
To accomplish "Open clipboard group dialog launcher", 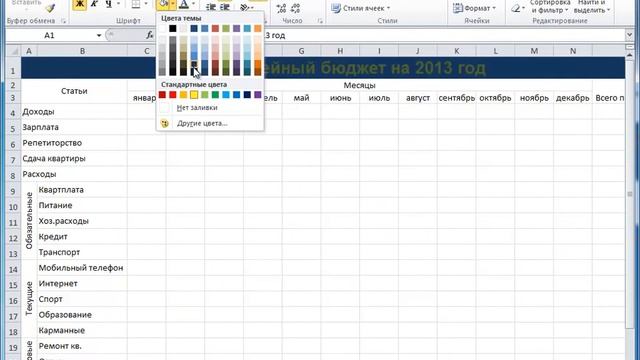I will (63, 20).
